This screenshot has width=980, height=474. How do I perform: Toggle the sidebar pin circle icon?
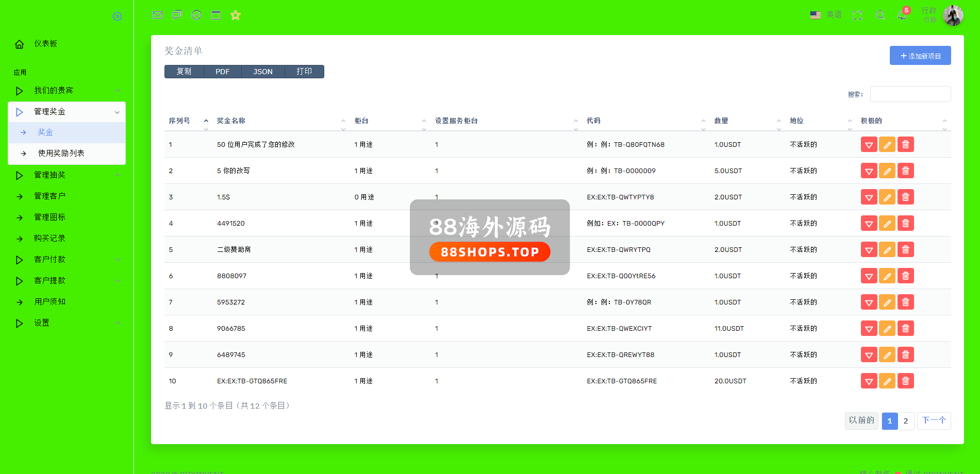coord(117,16)
